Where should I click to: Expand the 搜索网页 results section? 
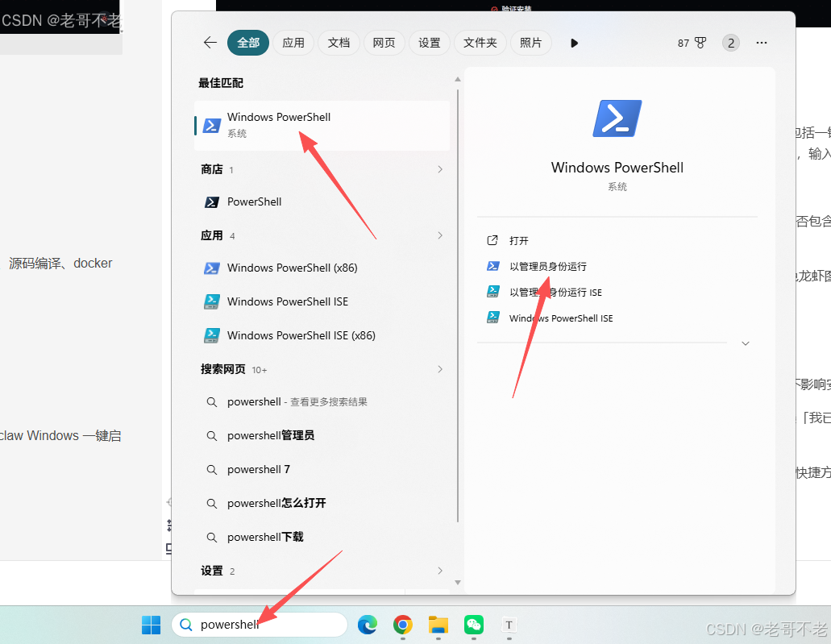pyautogui.click(x=440, y=369)
